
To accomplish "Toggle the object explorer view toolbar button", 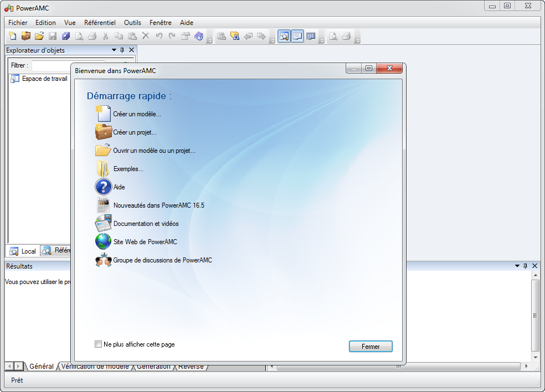I will (284, 36).
